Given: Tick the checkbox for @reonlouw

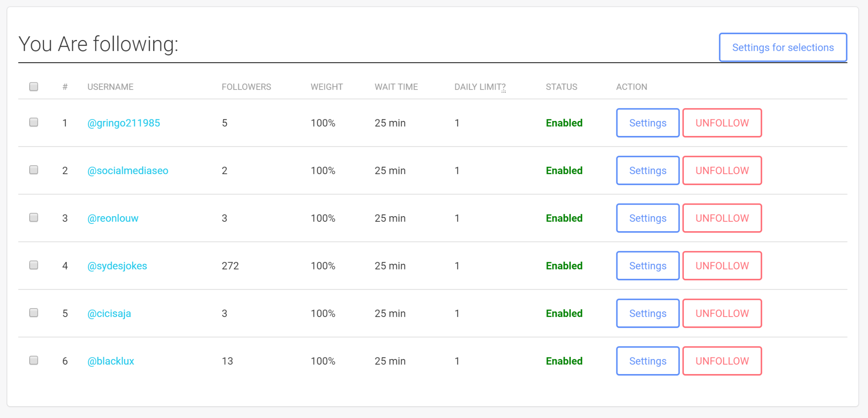Looking at the screenshot, I should (x=34, y=218).
